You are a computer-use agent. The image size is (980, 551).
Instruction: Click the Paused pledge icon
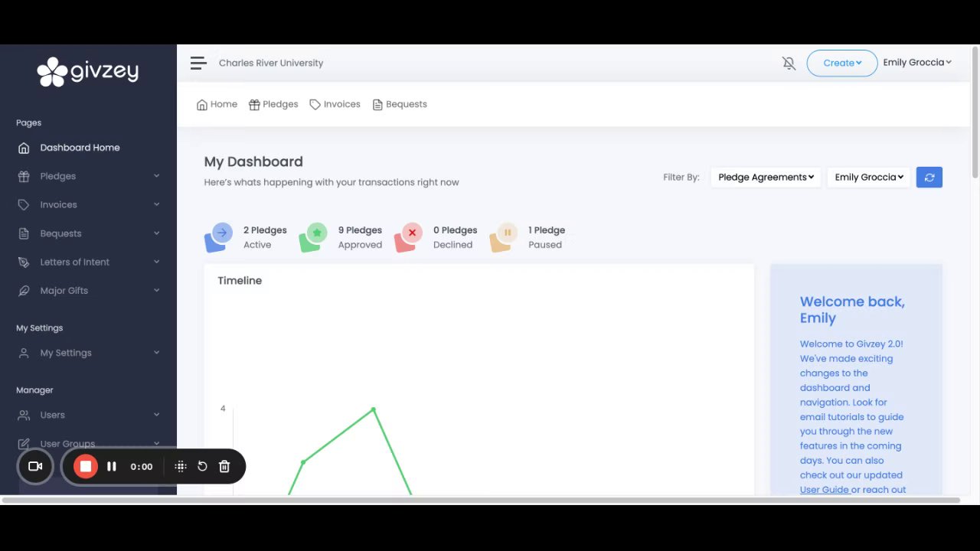click(x=504, y=236)
